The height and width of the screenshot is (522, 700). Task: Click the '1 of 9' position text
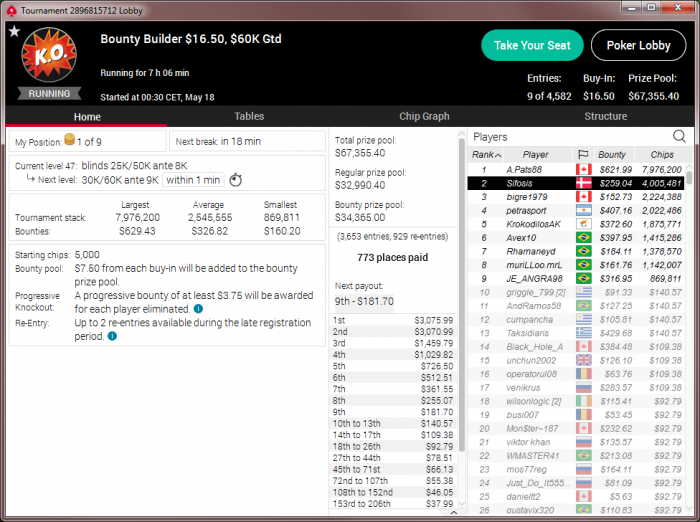click(x=89, y=142)
